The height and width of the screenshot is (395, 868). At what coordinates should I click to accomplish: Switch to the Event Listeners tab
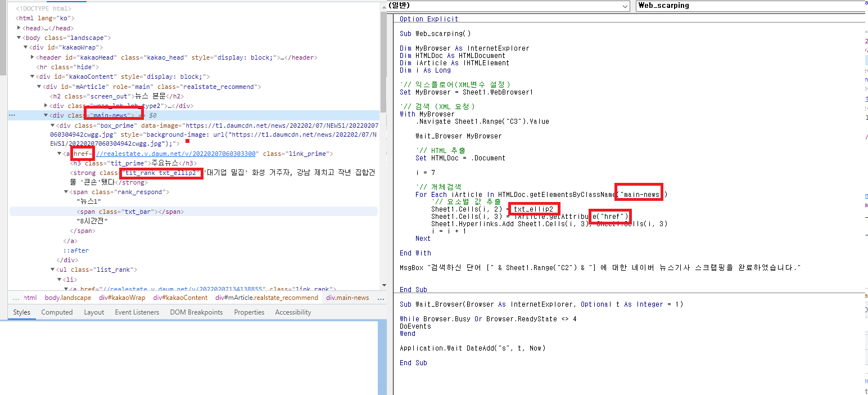(x=137, y=312)
